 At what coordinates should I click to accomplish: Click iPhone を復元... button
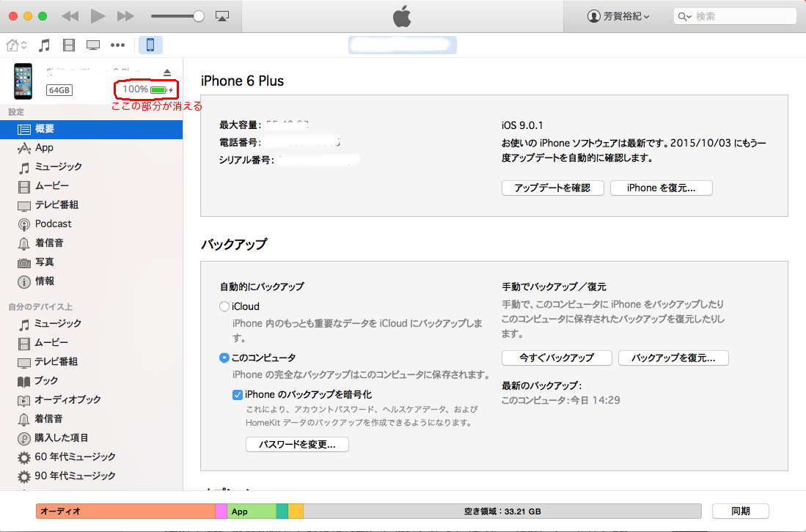tap(661, 188)
